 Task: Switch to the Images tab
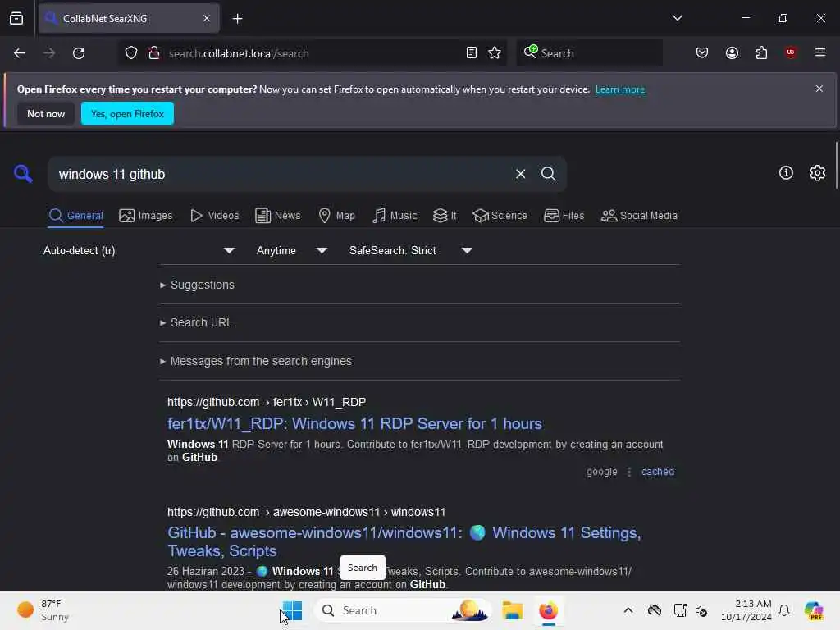tap(146, 216)
